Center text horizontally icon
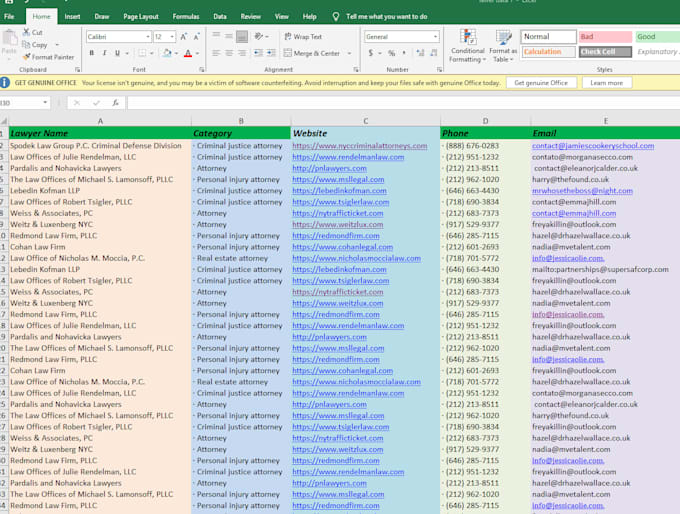This screenshot has height=514, width=680. pyautogui.click(x=229, y=53)
